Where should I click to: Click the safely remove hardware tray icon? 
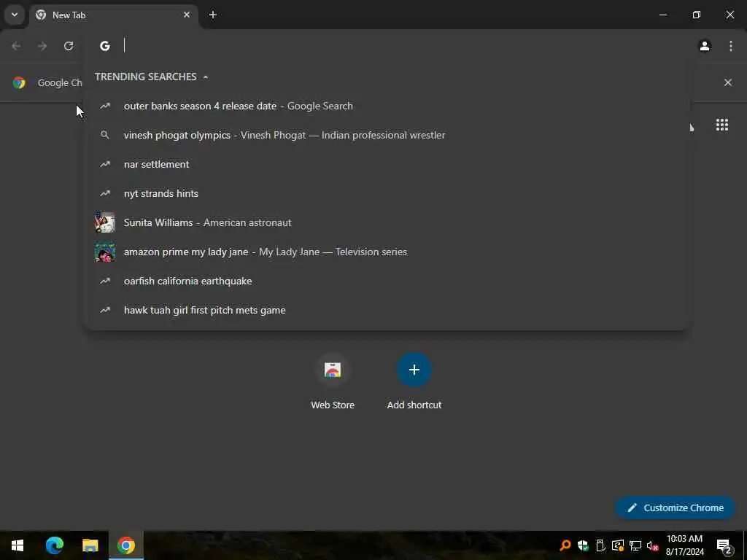pyautogui.click(x=600, y=545)
